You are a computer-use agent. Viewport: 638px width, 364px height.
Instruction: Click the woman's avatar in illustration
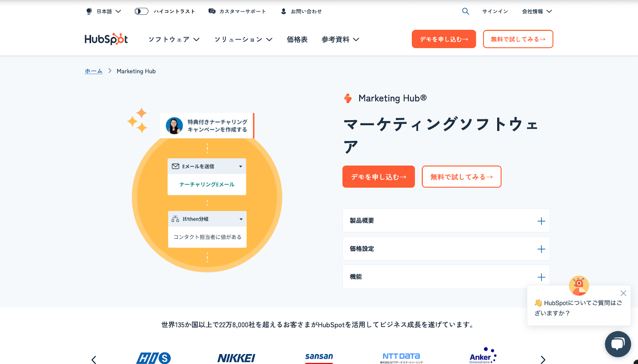click(x=174, y=126)
